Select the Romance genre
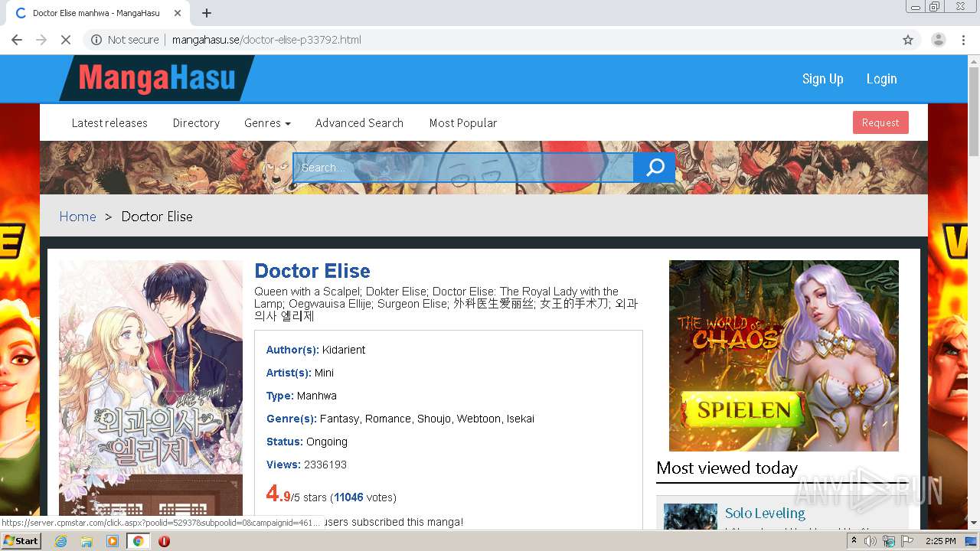Screen dimensions: 980x551 click(x=388, y=419)
